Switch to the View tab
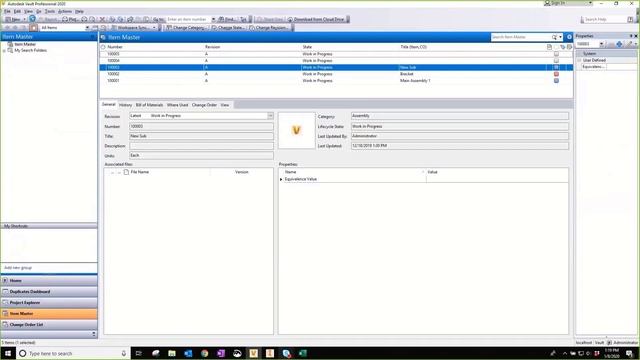The width and height of the screenshot is (640, 360). [x=224, y=105]
